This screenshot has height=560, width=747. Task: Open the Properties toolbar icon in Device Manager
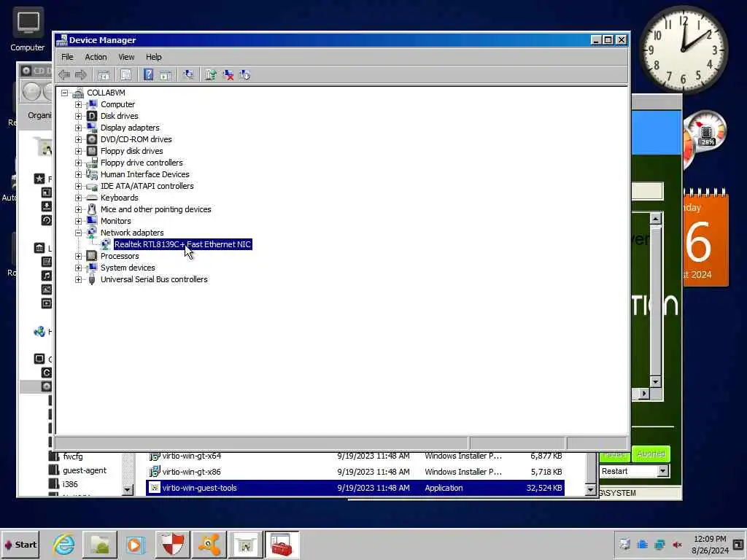tap(125, 75)
